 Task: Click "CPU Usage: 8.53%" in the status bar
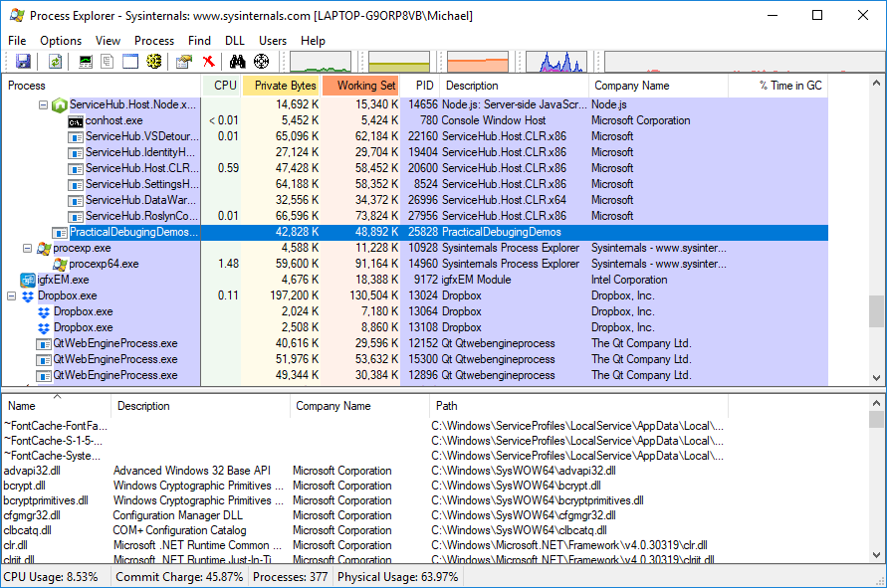click(x=51, y=577)
